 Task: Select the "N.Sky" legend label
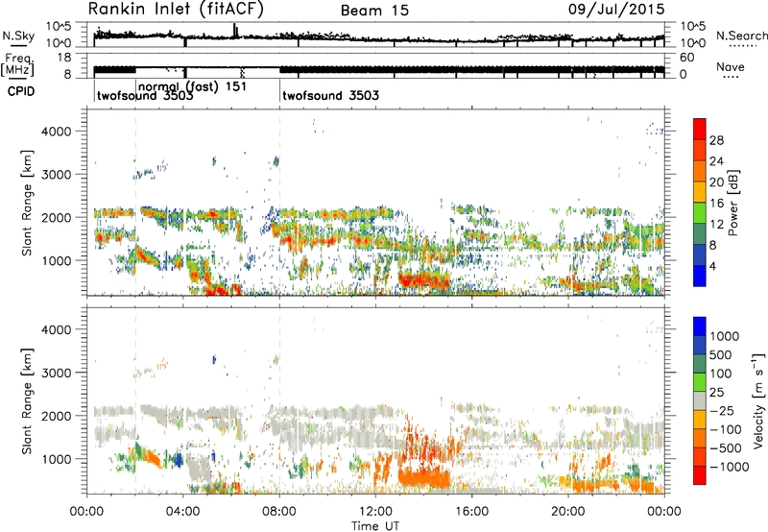(x=18, y=36)
